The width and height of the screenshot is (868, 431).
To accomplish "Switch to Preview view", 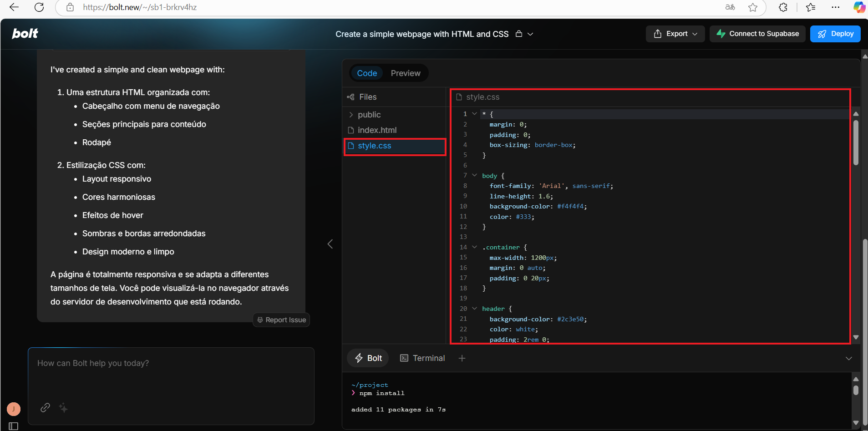I will [x=405, y=73].
